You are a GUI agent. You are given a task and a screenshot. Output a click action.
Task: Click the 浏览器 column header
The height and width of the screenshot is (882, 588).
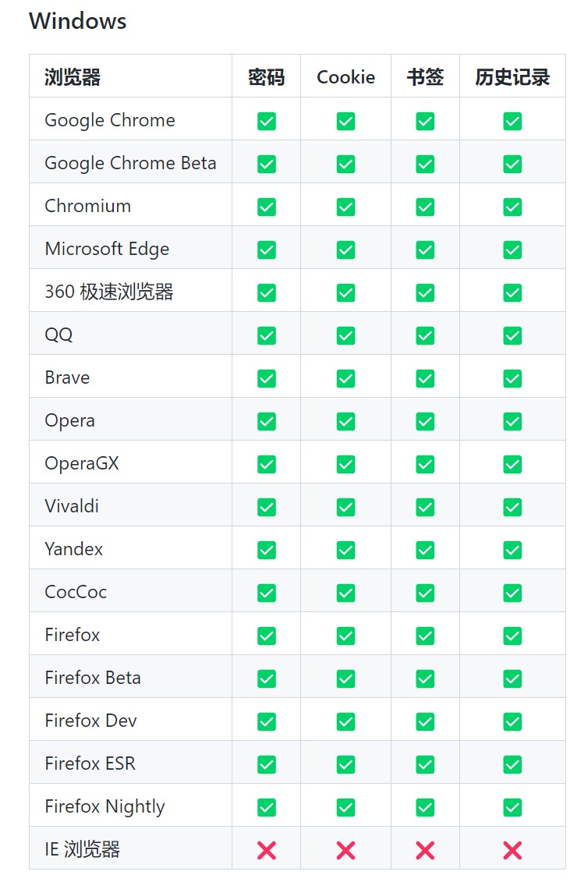pyautogui.click(x=73, y=77)
